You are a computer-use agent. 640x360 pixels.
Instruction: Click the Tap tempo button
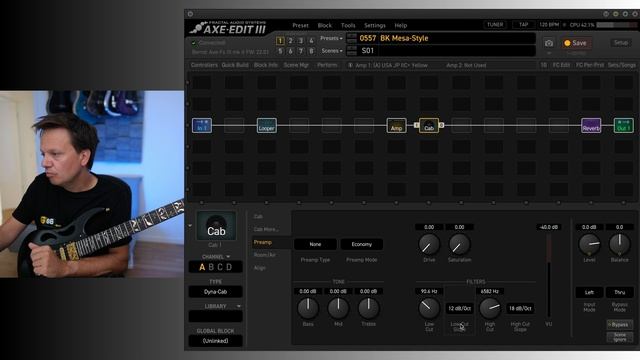pyautogui.click(x=524, y=25)
